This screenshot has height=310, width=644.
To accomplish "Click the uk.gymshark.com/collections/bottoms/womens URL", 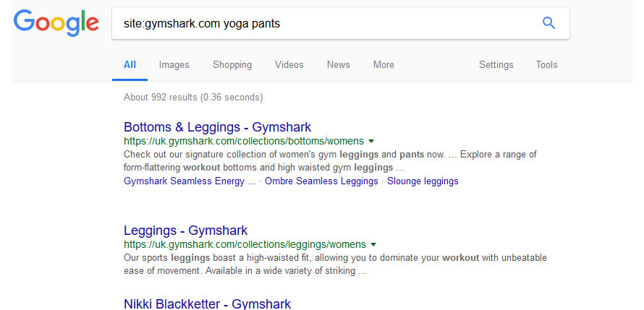I will 244,142.
